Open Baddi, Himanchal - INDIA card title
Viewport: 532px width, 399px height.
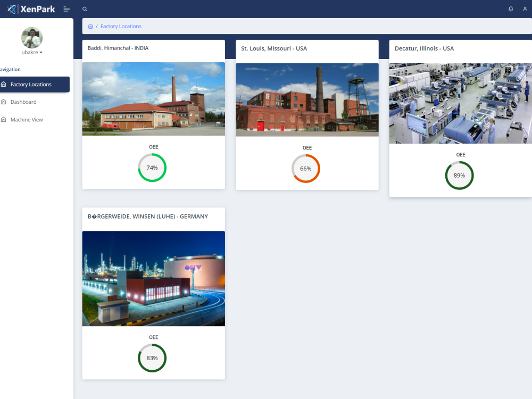(118, 48)
